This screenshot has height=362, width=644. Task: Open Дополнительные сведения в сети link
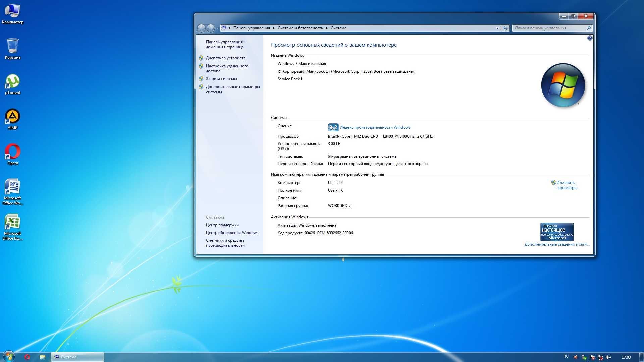pos(557,244)
